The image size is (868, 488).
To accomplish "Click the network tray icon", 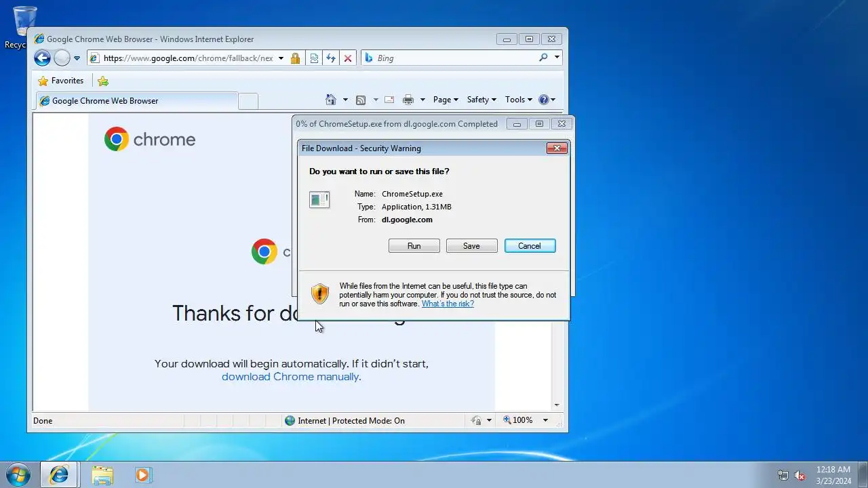I will pyautogui.click(x=783, y=475).
